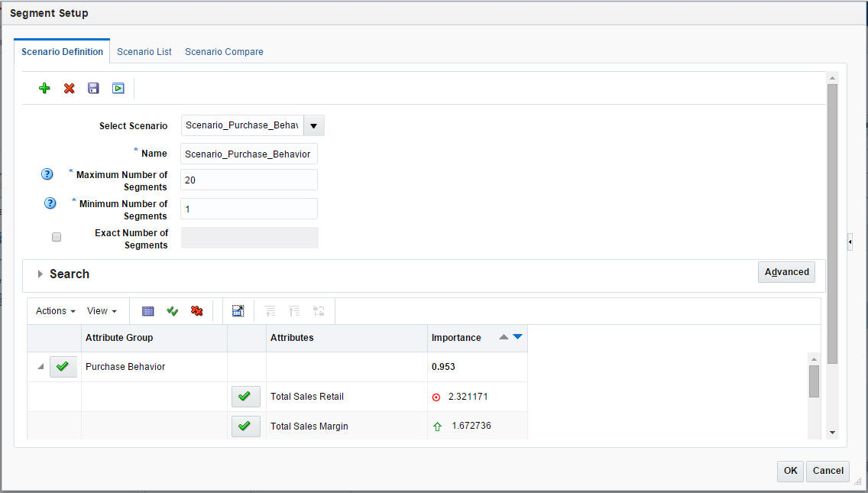The image size is (868, 493).
Task: Sort Importance column descending
Action: (x=517, y=336)
